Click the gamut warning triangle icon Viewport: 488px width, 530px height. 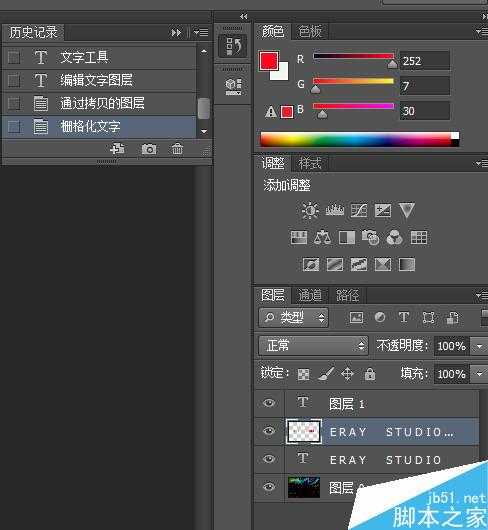tap(271, 112)
